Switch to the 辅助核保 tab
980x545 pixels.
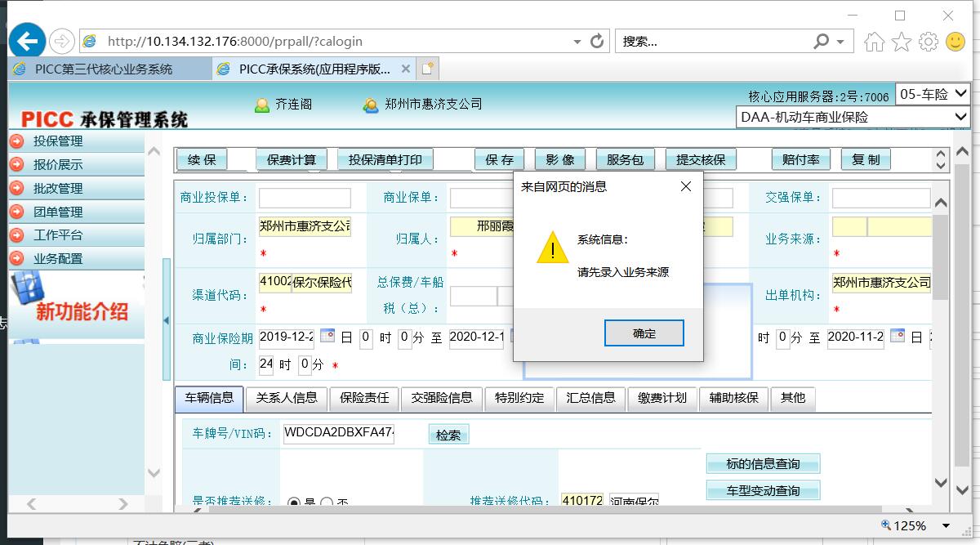[x=733, y=398]
